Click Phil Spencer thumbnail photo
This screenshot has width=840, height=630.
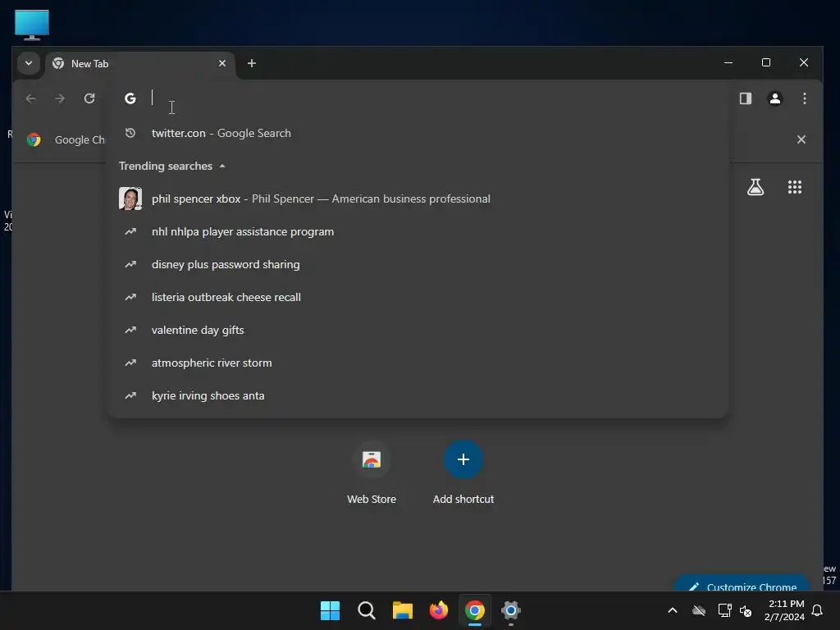tap(130, 199)
